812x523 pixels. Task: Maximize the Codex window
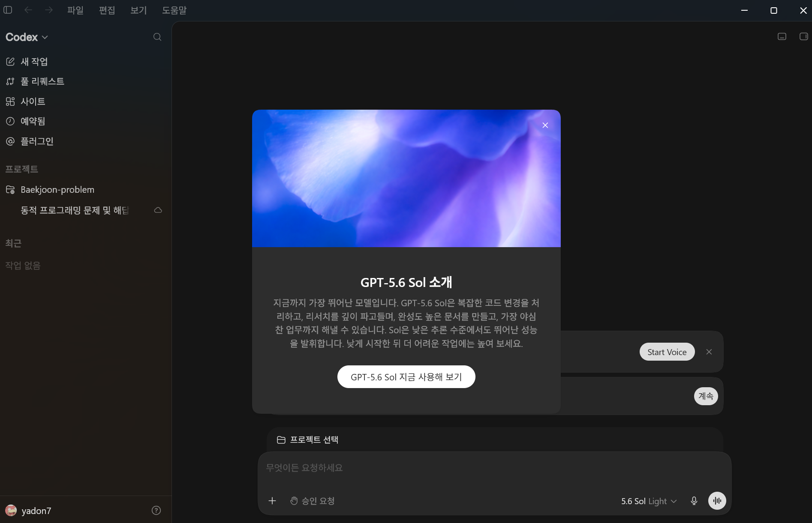[774, 10]
